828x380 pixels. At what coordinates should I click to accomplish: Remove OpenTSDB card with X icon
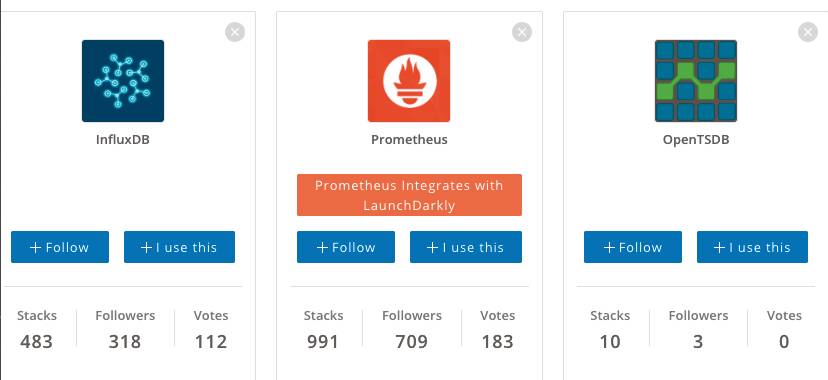(x=808, y=32)
